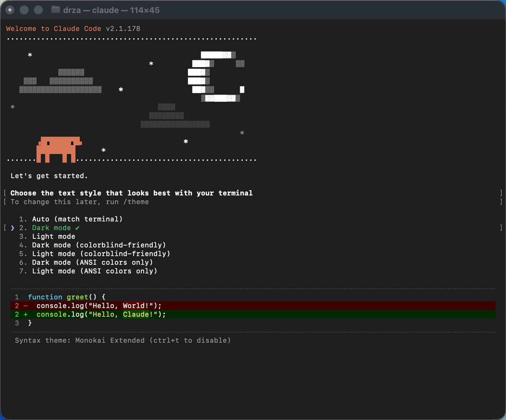Image resolution: width=506 pixels, height=420 pixels.
Task: Click the folder proxy icon in title bar
Action: [55, 10]
